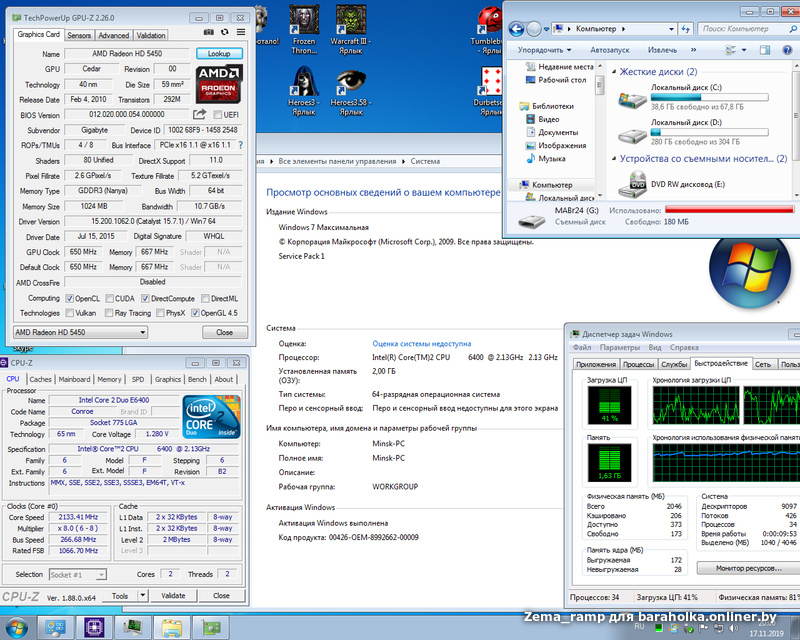Click the GPU-Z graphics card taskbar icon
800x640 pixels.
coord(211,628)
